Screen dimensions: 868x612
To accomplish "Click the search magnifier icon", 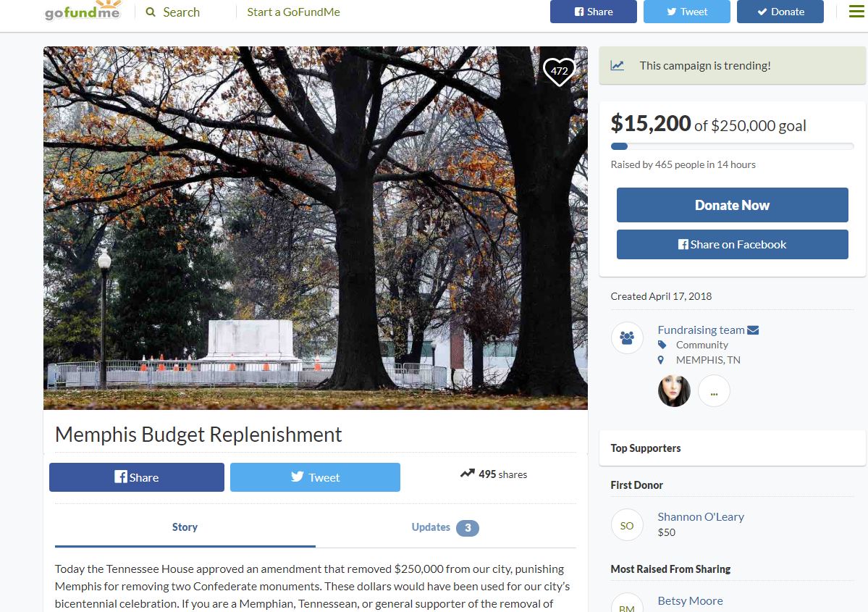I will (150, 12).
